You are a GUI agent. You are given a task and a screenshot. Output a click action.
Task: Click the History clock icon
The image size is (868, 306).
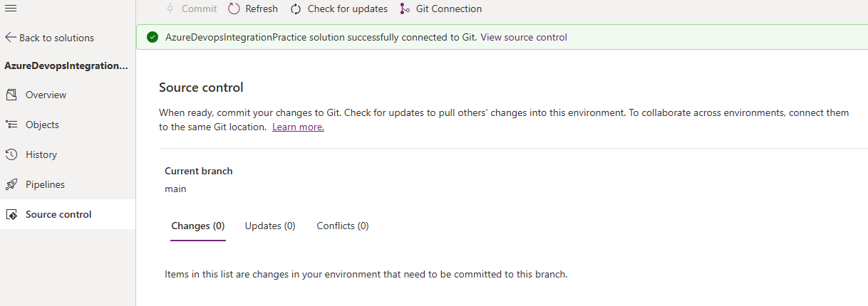pyautogui.click(x=11, y=154)
